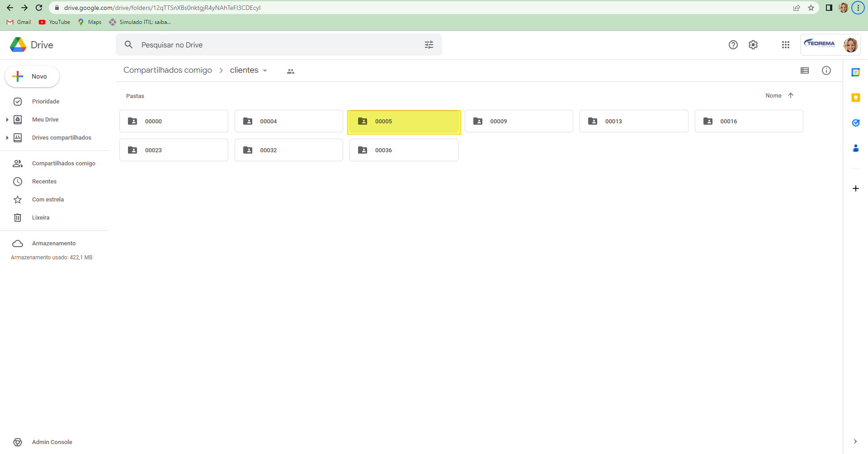The width and height of the screenshot is (868, 454).
Task: Select folder 00000
Action: pos(174,121)
